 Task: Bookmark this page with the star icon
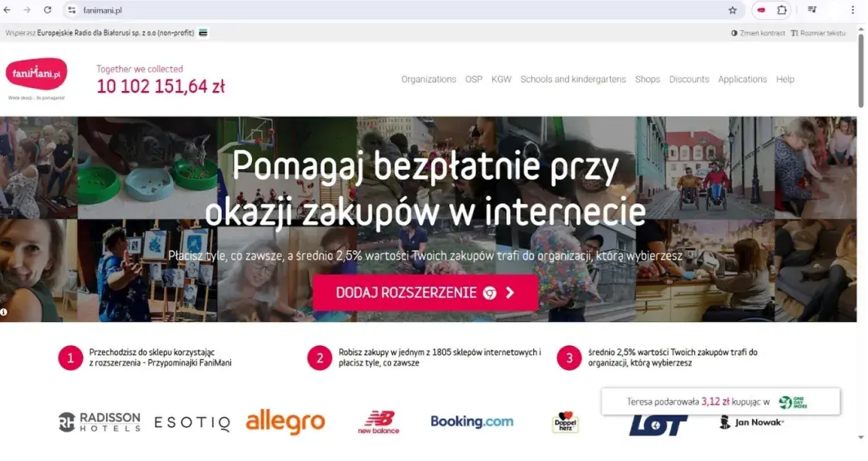(733, 10)
